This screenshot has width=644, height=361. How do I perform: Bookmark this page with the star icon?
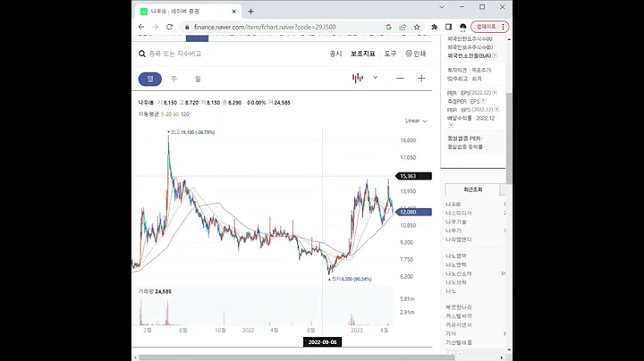(x=417, y=27)
